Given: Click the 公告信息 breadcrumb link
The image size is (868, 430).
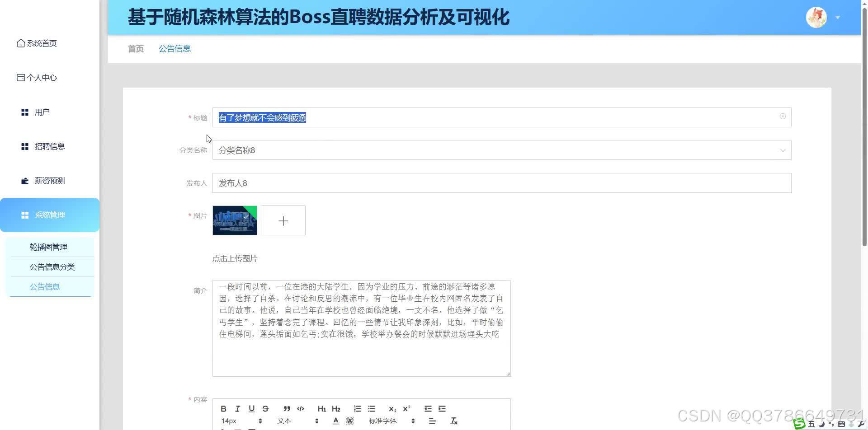Looking at the screenshot, I should [x=175, y=49].
